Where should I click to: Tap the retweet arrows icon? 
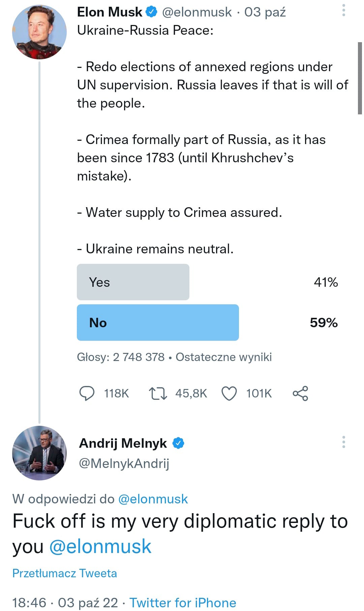[x=158, y=393]
